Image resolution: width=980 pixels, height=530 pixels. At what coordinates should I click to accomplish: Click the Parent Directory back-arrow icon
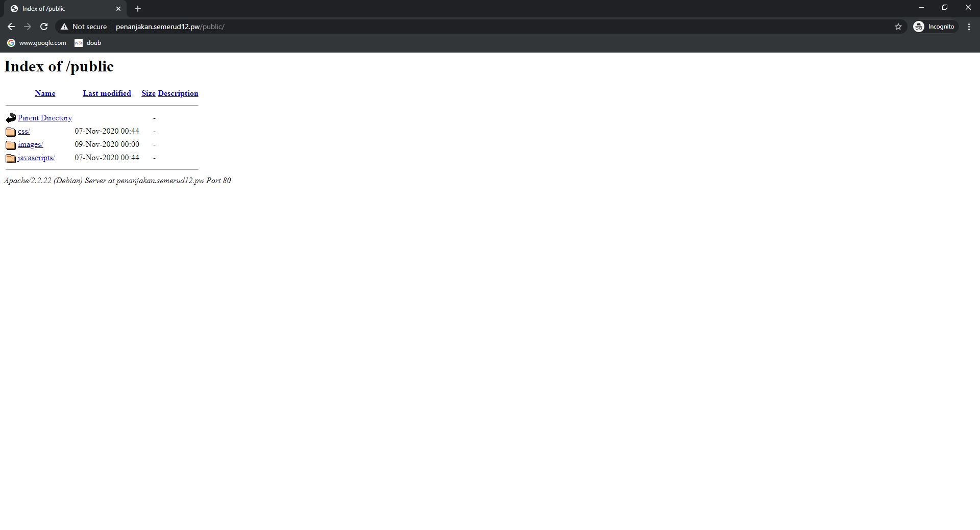(x=11, y=118)
